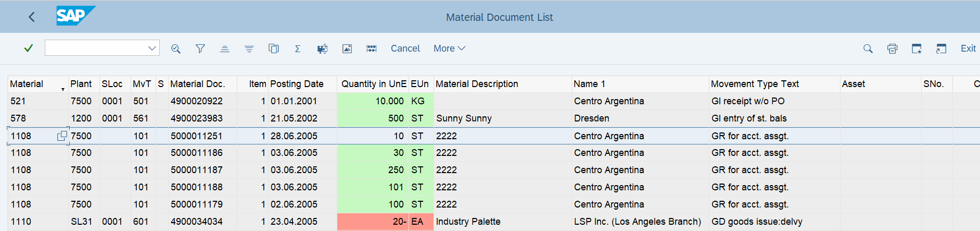Viewport: 980px width, 231px height.
Task: Click the red quantity cell showing 20-
Action: 373,222
